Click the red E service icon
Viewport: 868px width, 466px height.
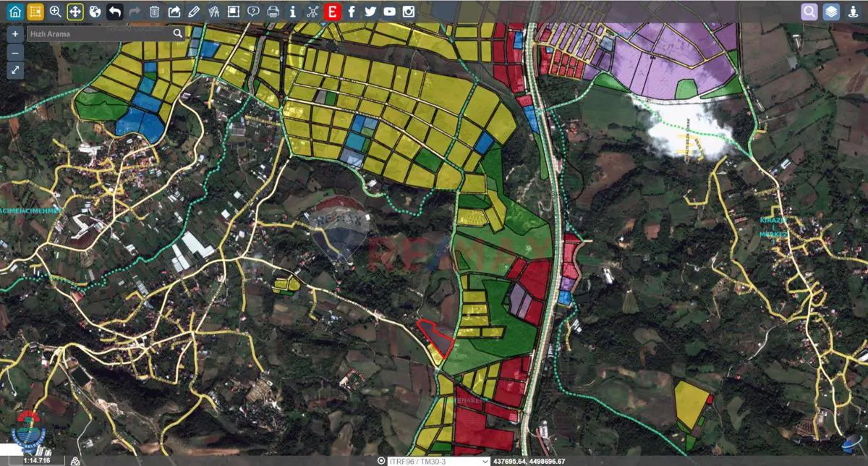(332, 12)
